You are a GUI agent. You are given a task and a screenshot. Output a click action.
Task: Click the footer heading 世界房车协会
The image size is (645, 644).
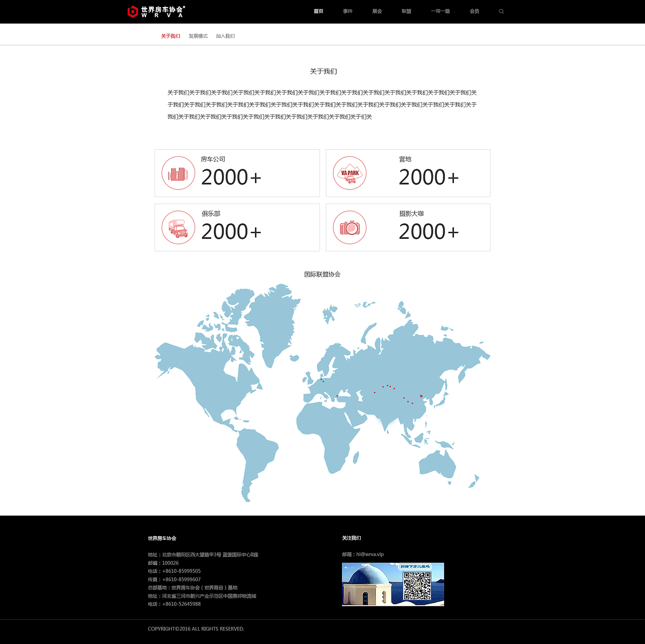pyautogui.click(x=162, y=538)
